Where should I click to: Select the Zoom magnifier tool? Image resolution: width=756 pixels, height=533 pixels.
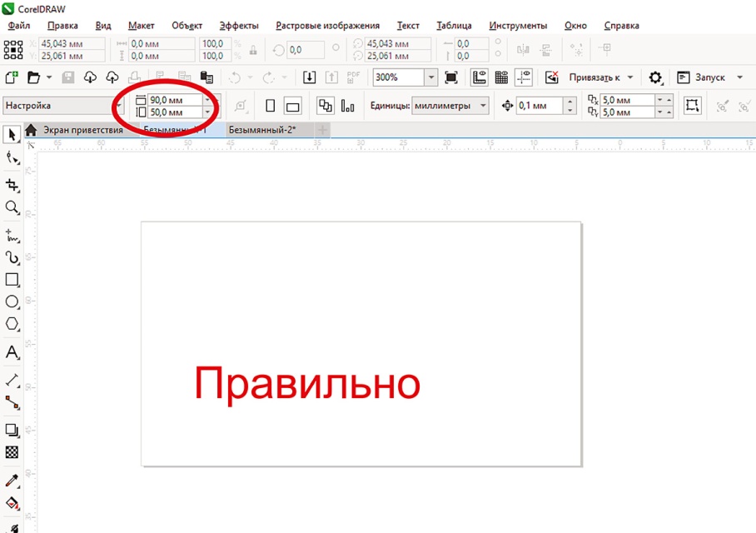12,207
